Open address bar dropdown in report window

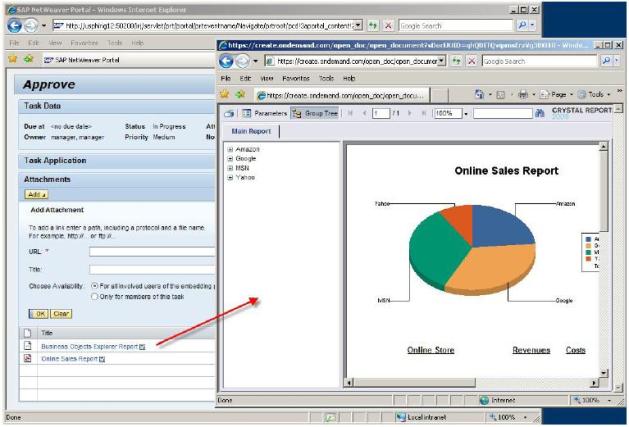441,61
